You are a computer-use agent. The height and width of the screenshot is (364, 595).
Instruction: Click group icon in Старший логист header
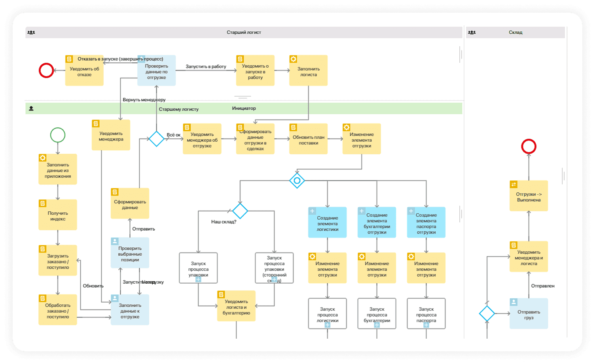[31, 32]
